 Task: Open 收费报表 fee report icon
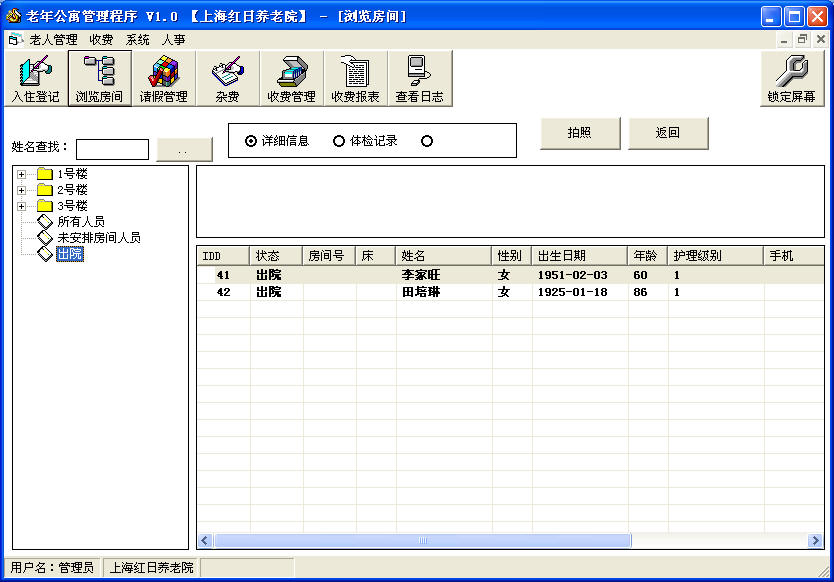click(x=355, y=78)
